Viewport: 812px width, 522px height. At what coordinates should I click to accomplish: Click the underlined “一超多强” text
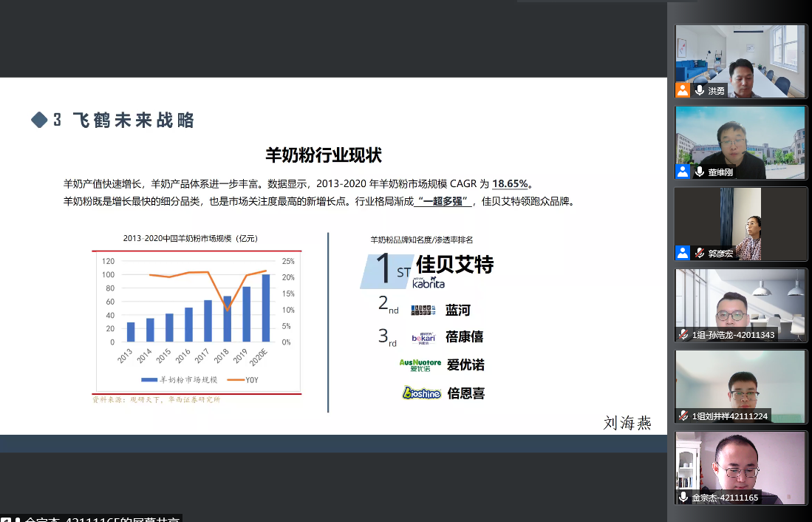[443, 201]
